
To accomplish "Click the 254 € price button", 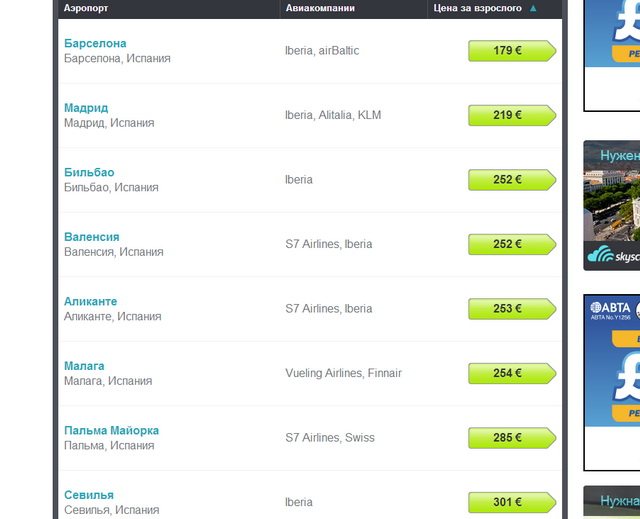I will pyautogui.click(x=512, y=373).
